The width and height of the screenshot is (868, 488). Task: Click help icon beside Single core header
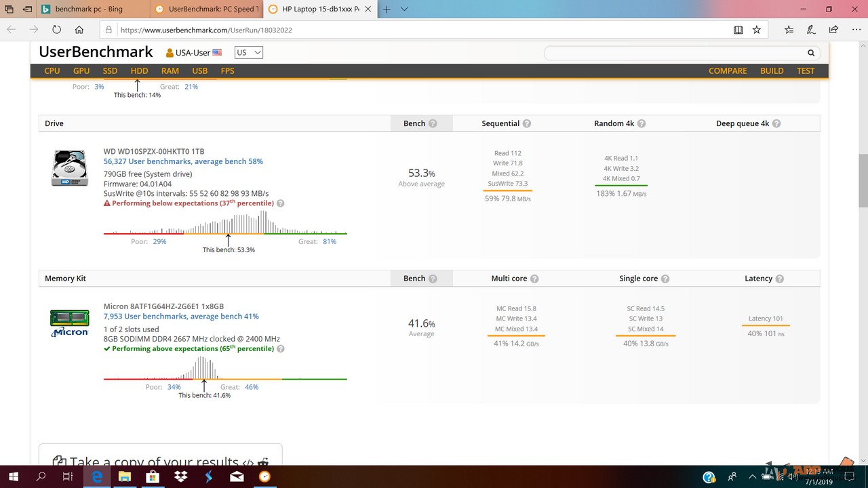point(665,279)
